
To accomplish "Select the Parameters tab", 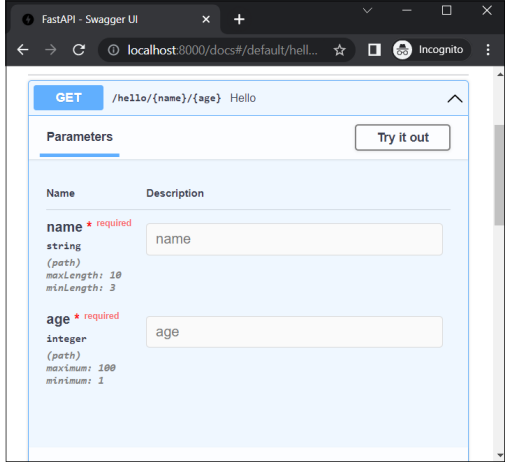I will click(79, 137).
